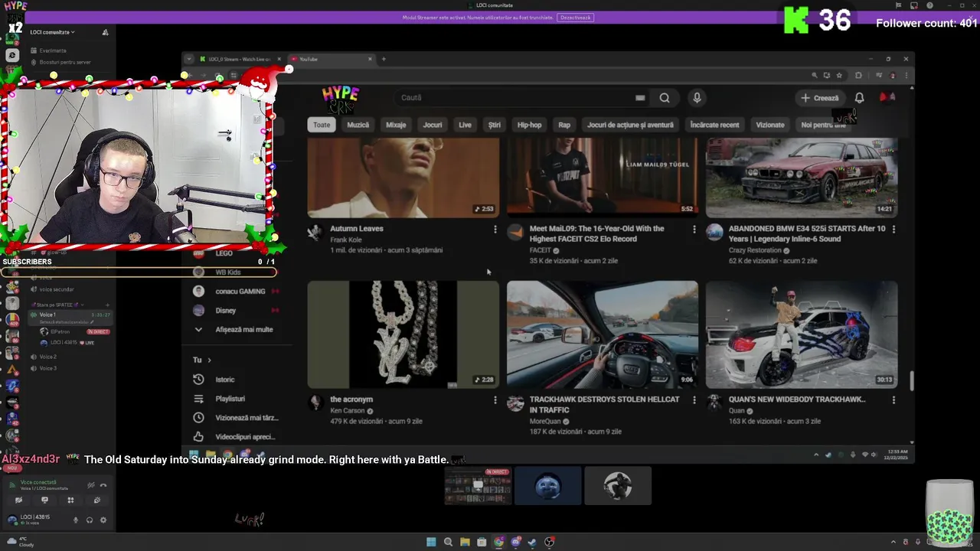Open more options for QUAN'S NEW WIDEBODY video

(893, 399)
